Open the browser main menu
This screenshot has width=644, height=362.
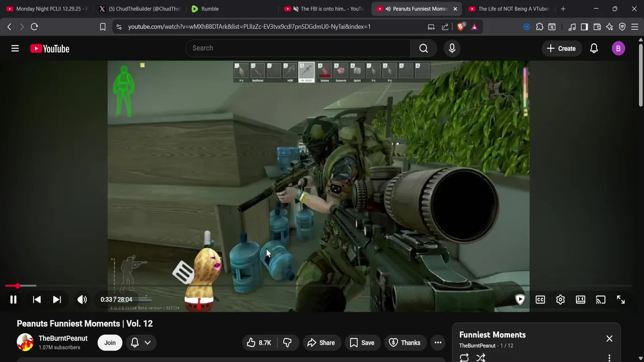click(635, 27)
